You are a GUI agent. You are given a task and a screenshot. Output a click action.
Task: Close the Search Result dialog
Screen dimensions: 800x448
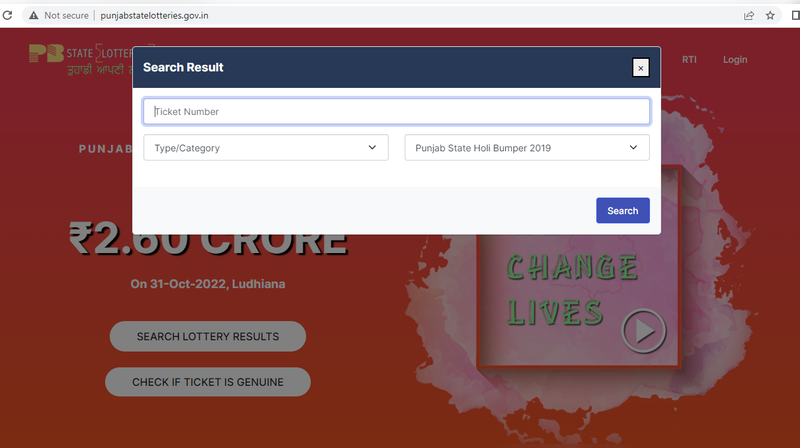[641, 67]
